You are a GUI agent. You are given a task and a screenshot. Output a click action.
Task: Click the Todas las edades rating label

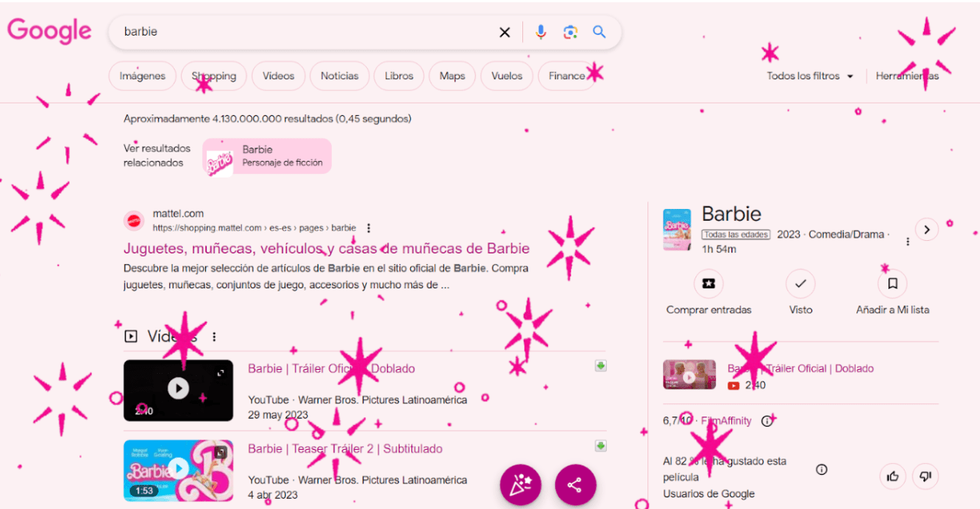(x=736, y=234)
